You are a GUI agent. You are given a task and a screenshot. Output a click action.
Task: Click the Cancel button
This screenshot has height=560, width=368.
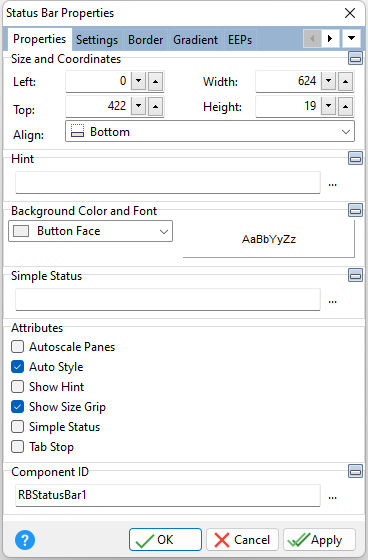pos(242,540)
